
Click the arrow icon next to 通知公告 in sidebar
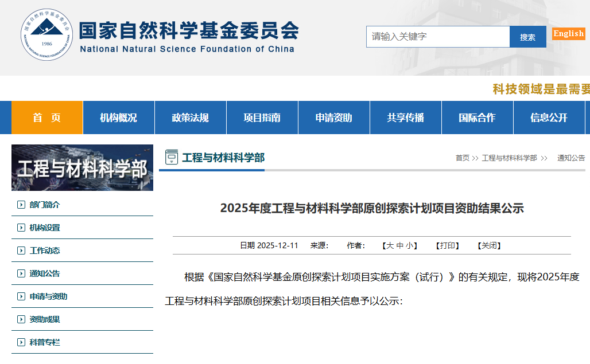tap(21, 273)
